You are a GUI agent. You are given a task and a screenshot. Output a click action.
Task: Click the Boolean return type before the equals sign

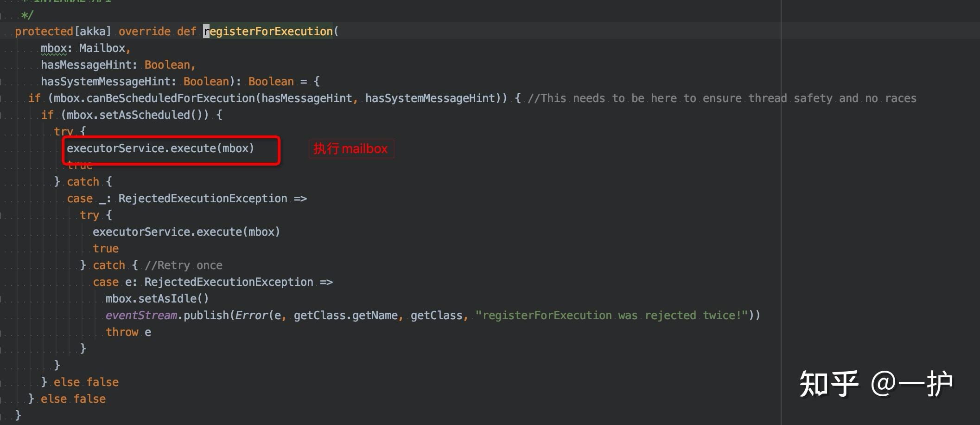click(x=271, y=82)
